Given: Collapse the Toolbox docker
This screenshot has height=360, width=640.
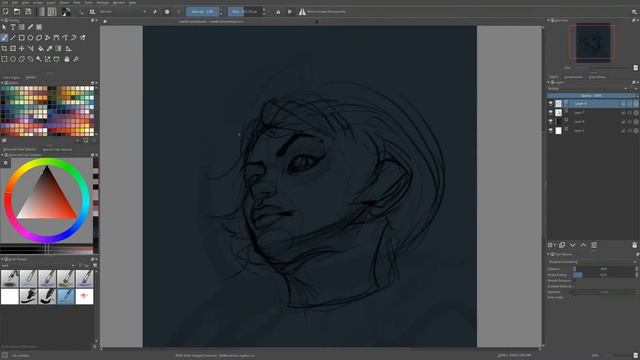Looking at the screenshot, I should (x=2, y=20).
